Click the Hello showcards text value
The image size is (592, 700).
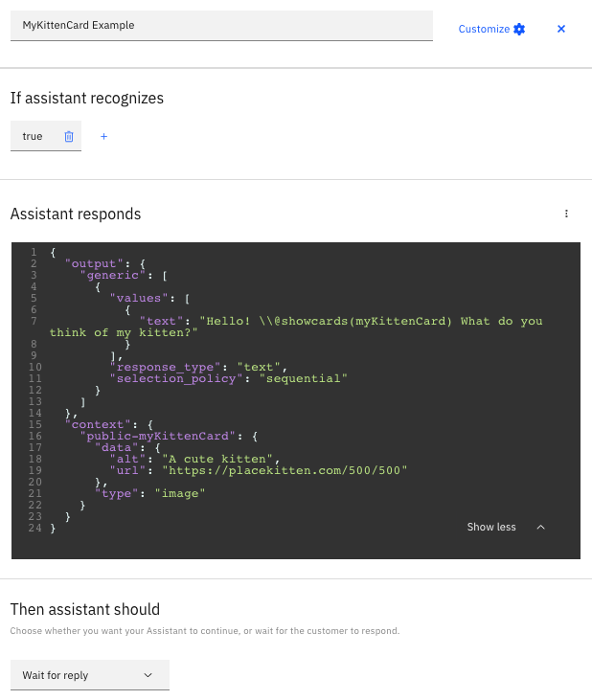tap(296, 327)
